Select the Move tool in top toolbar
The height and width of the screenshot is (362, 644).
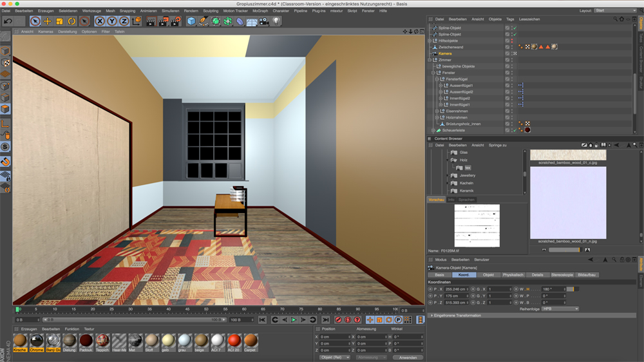tap(48, 21)
